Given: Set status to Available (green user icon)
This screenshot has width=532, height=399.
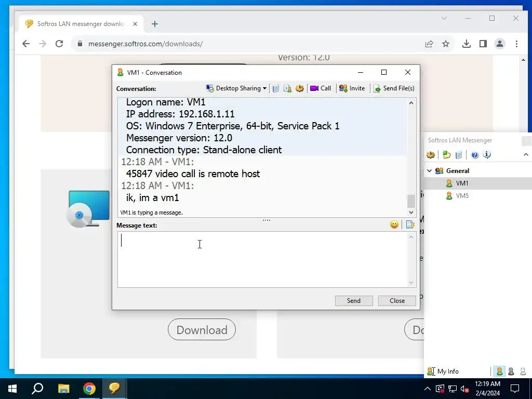Looking at the screenshot, I should click(499, 371).
